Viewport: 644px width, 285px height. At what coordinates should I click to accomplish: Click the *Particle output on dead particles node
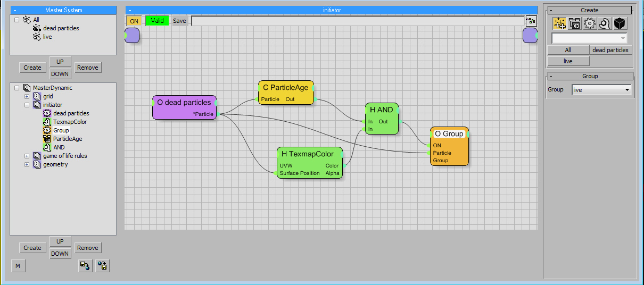point(203,114)
